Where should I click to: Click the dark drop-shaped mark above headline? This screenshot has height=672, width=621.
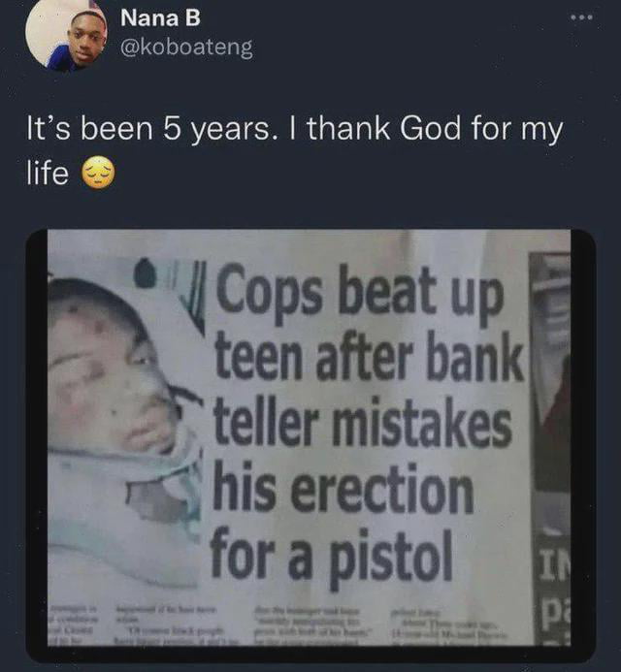(x=145, y=274)
